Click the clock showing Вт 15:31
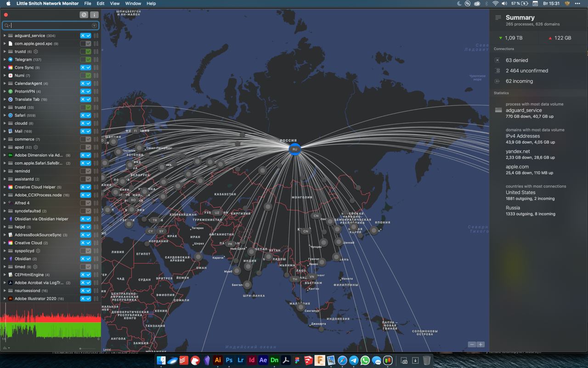The image size is (588, 368). (x=551, y=3)
